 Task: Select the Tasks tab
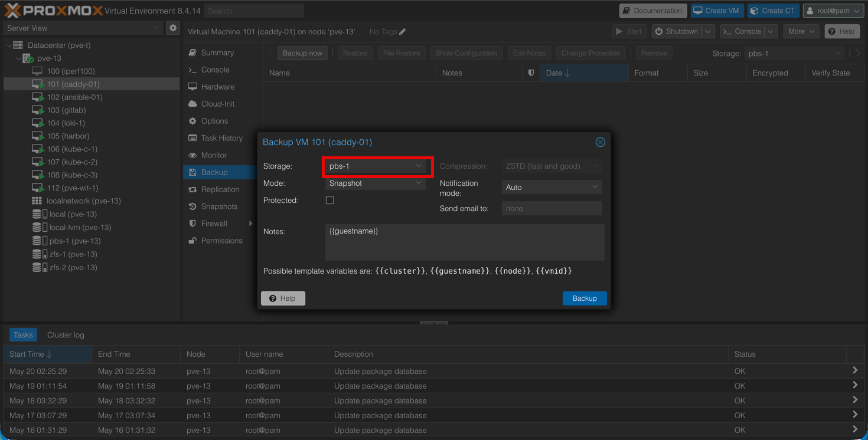pyautogui.click(x=23, y=335)
